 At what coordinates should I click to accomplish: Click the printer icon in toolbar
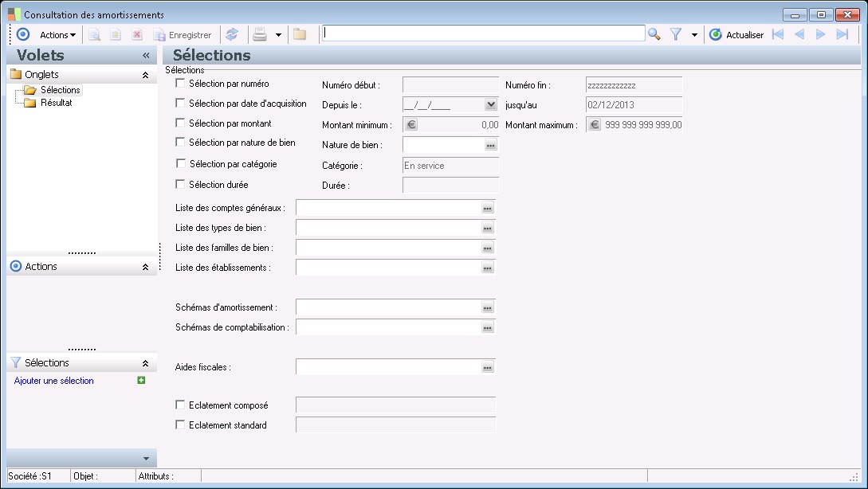(x=260, y=34)
